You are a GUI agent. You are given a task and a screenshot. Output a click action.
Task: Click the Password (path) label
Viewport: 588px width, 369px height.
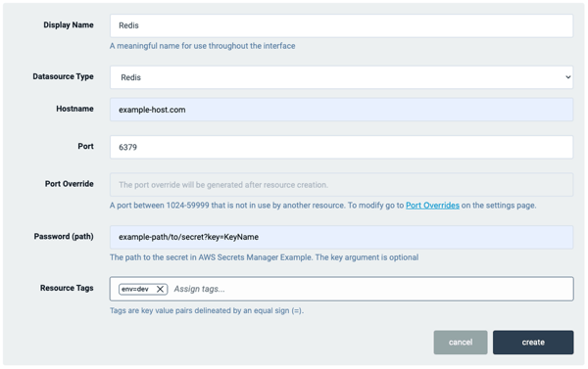64,237
